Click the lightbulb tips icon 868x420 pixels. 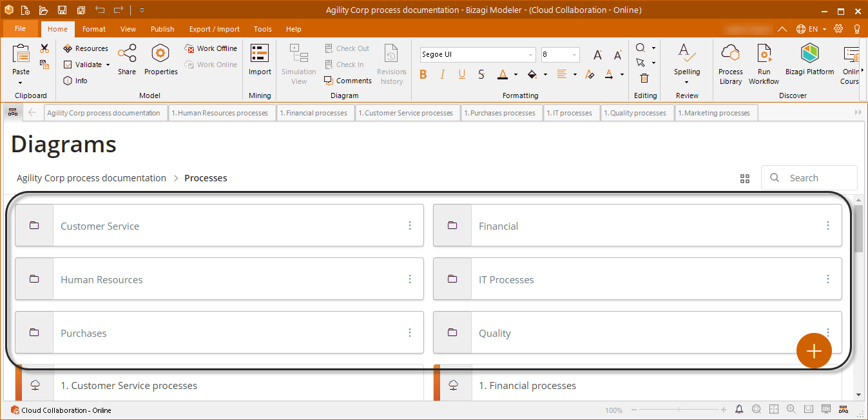tap(857, 29)
